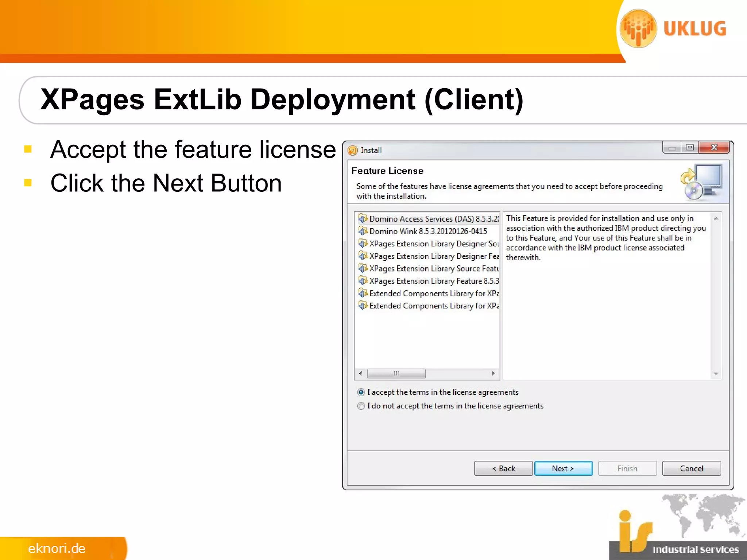Click license text scroll-down arrow
The image size is (747, 560).
click(x=716, y=374)
